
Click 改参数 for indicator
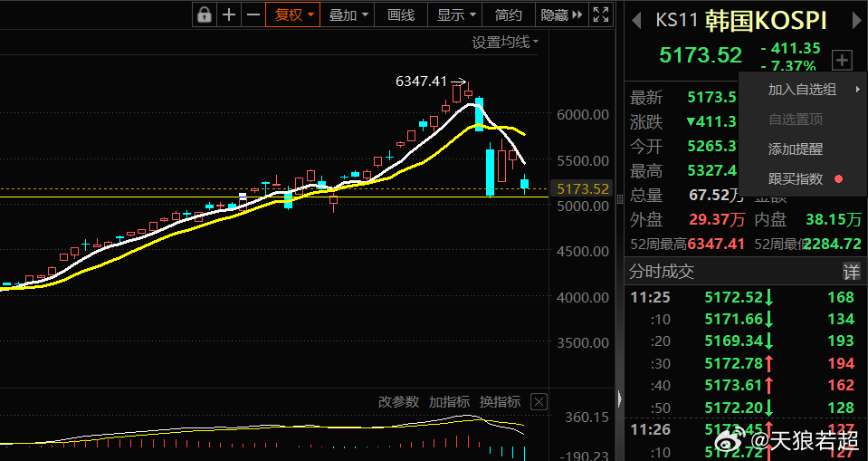[398, 402]
